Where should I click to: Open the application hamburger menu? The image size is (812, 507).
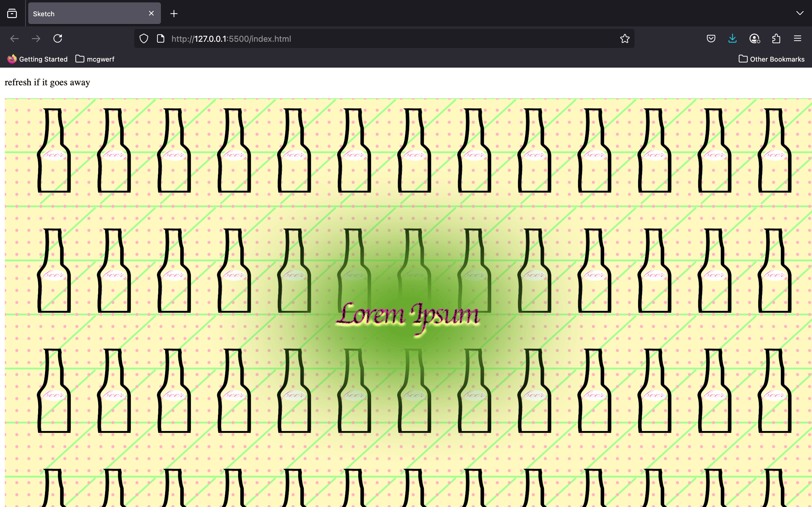click(x=798, y=38)
